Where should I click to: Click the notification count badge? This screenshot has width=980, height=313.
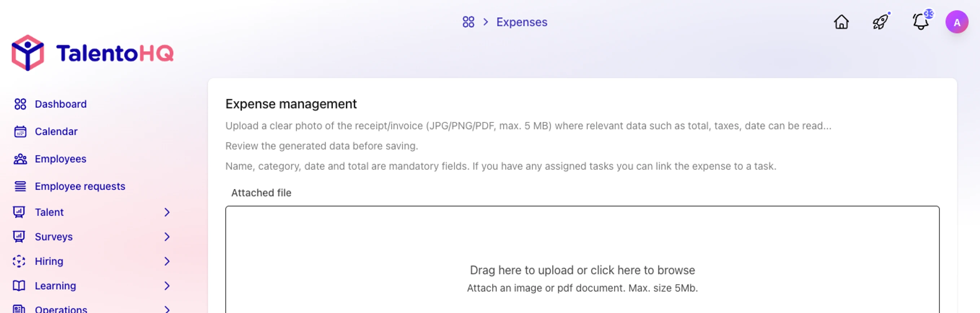tap(929, 14)
